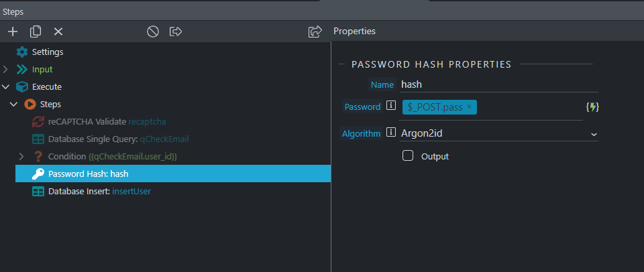Select the reCAPTCHA Validate step
The image size is (644, 272).
[106, 122]
